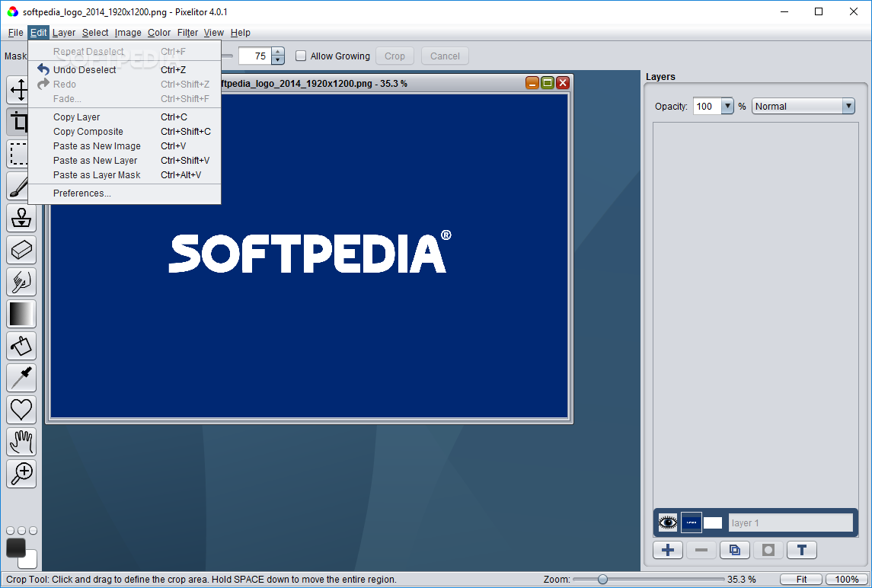Image resolution: width=872 pixels, height=588 pixels.
Task: Click the Crop button
Action: (x=394, y=56)
